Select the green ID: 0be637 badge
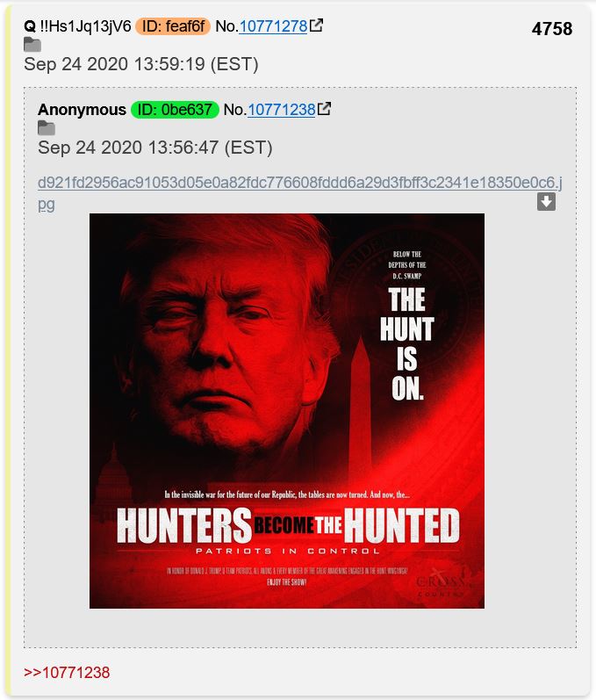The height and width of the screenshot is (700, 596). (x=175, y=110)
